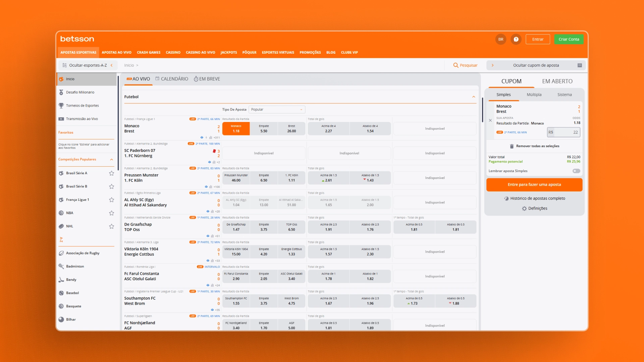Click the Histórico de apostas icon
The width and height of the screenshot is (644, 362).
(506, 198)
